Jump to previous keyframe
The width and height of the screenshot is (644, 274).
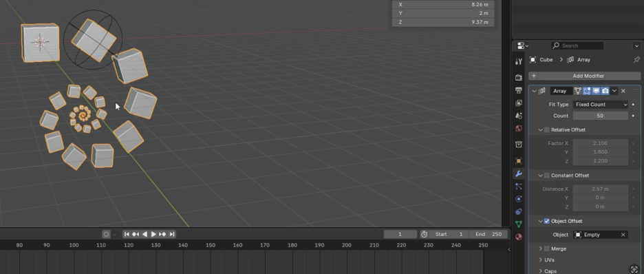(136, 234)
